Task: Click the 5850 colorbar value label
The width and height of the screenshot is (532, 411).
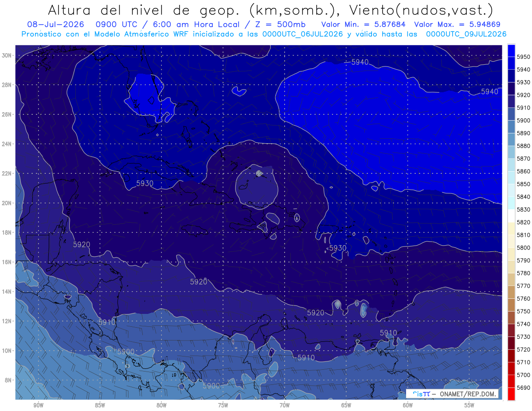Action: 524,184
